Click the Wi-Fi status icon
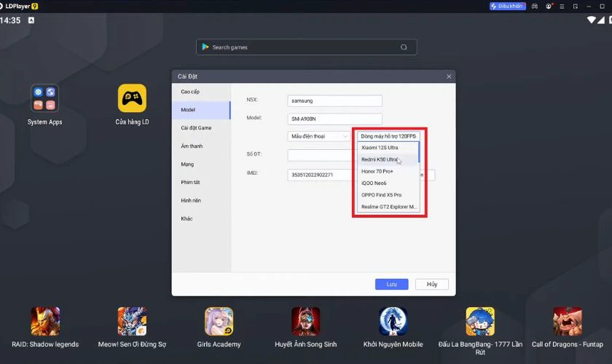This screenshot has height=364, width=612. click(592, 20)
